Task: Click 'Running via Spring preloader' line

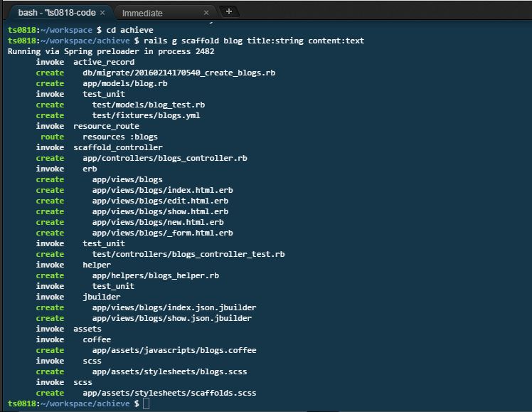Action: coord(111,51)
